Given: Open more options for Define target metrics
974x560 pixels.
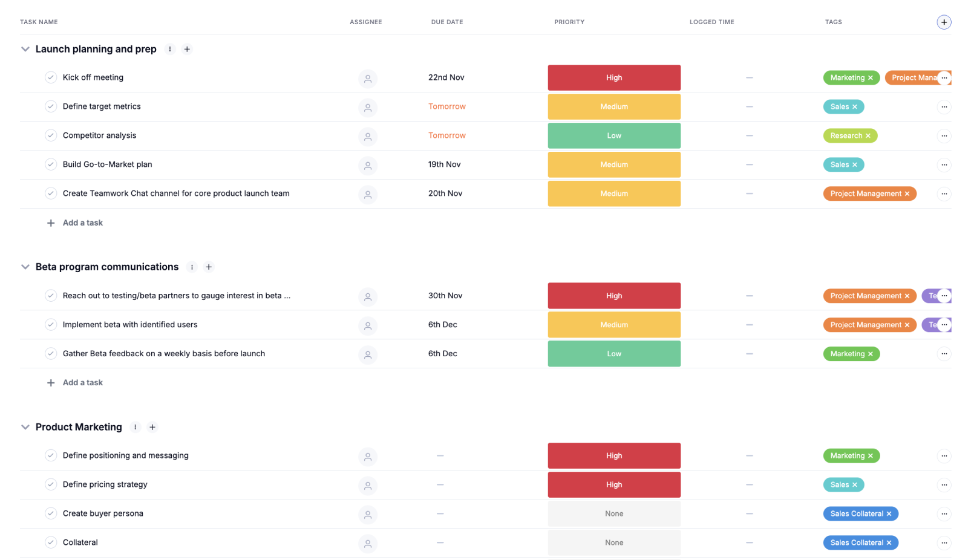Looking at the screenshot, I should coord(944,107).
